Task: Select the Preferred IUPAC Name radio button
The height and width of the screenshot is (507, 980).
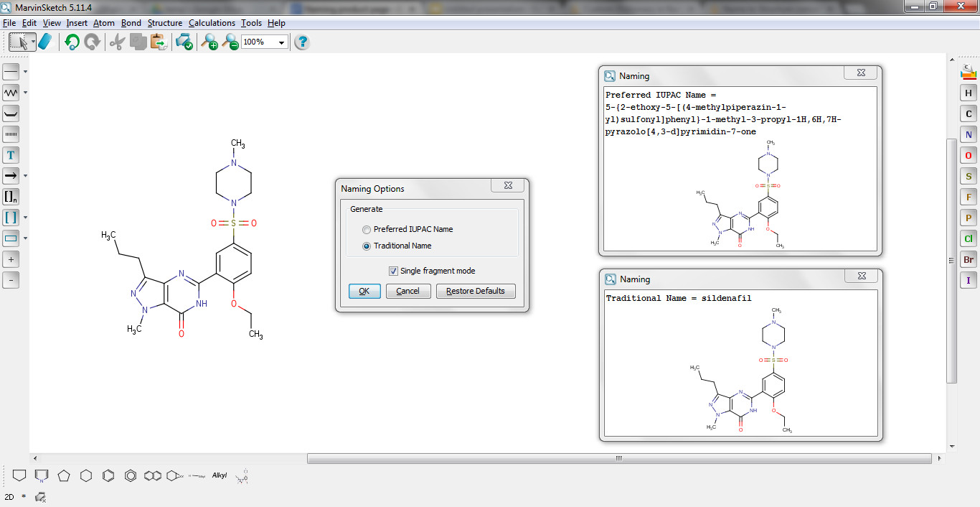Action: 367,229
